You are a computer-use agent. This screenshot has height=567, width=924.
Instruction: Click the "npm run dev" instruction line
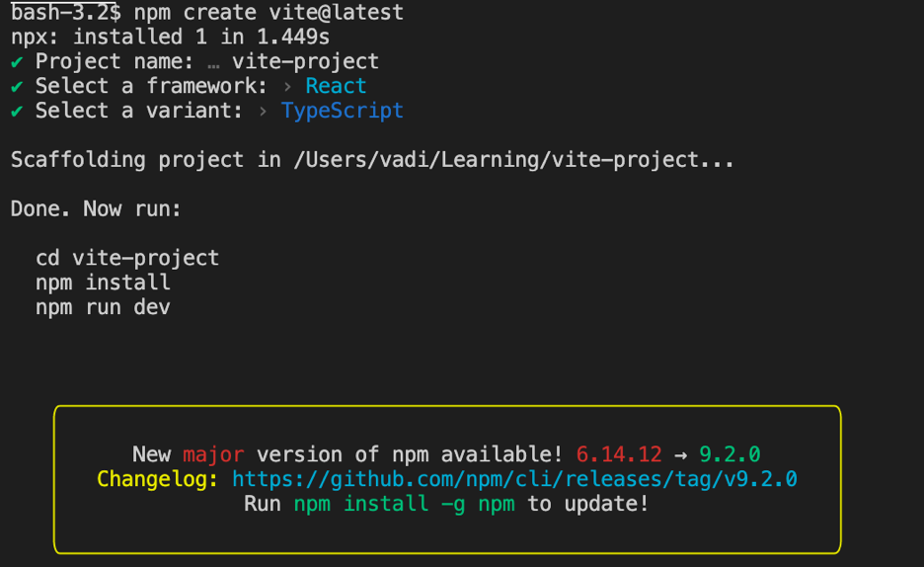103,307
